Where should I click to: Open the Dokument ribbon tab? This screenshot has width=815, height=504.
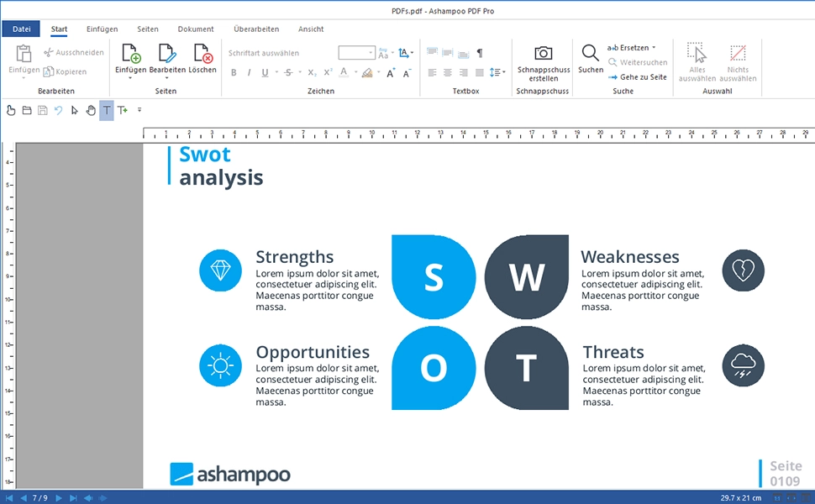click(x=196, y=28)
